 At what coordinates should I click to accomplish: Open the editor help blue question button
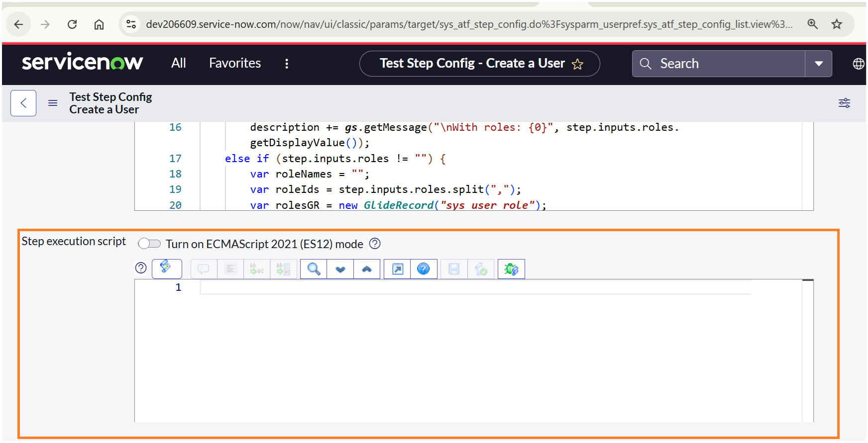point(424,269)
